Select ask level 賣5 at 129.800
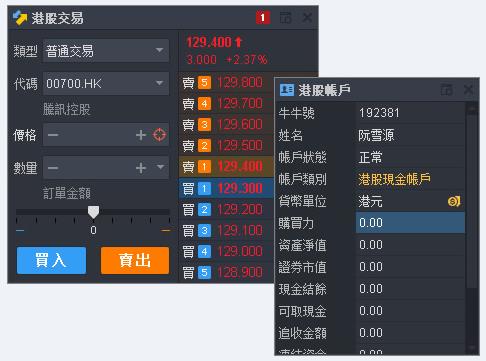This screenshot has height=361, width=486. click(227, 82)
